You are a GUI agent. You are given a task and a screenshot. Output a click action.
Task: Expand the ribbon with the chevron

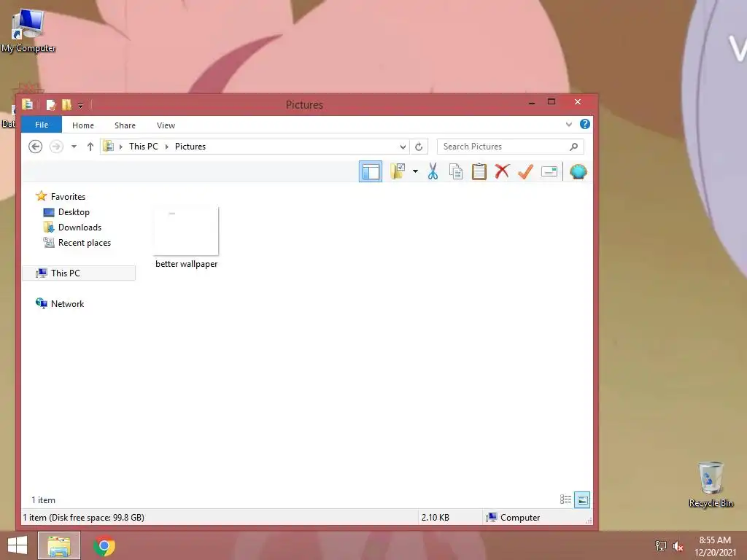pos(568,124)
